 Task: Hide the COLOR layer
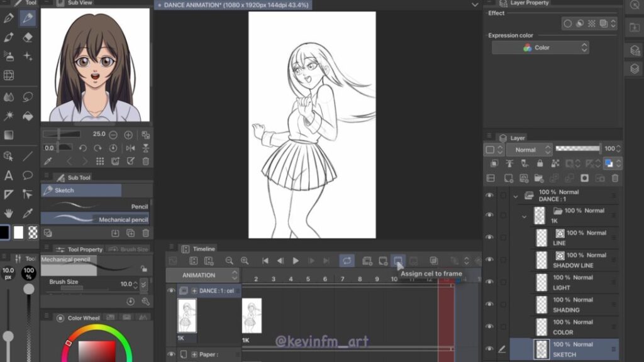[x=489, y=326]
